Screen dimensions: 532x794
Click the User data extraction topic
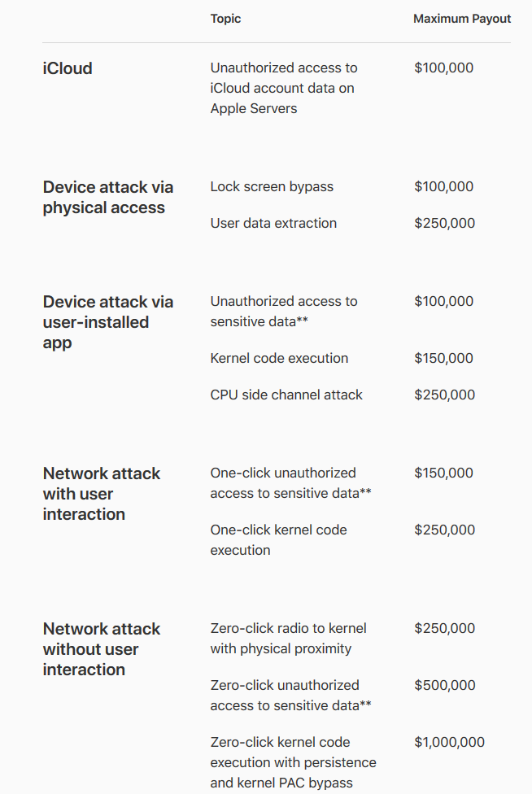[x=273, y=223]
